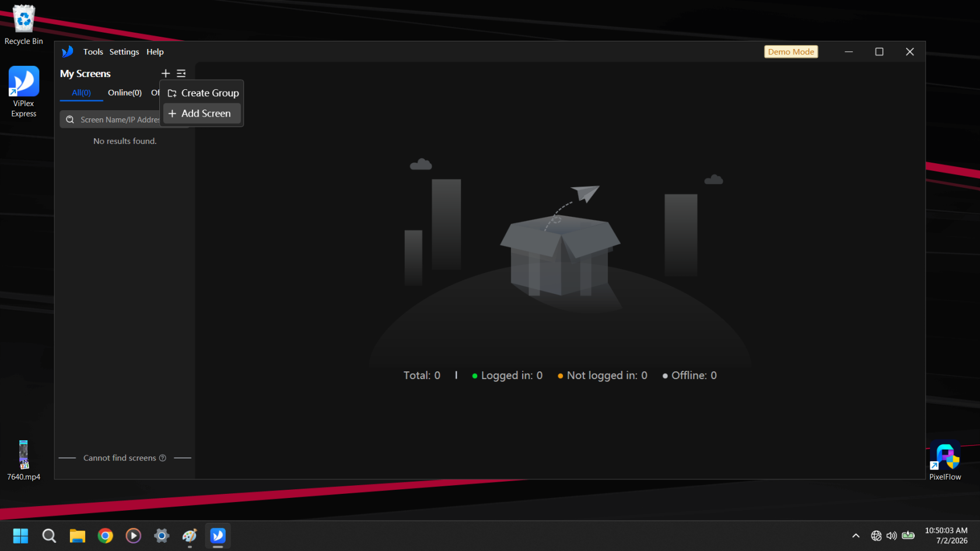Open the Paint palette taskbar icon
Screen dimensions: 980x551
190,536
